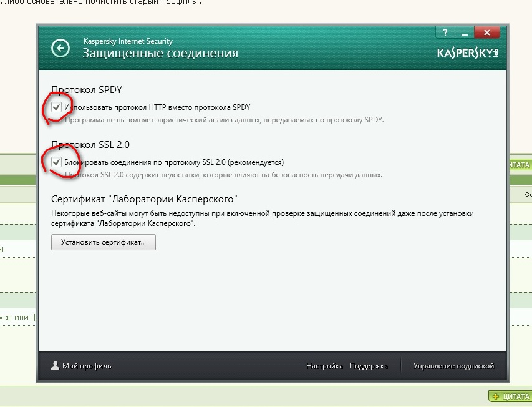The image size is (532, 407).
Task: Click the green 'ЦИТАТА' button on the forum page
Action: [x=511, y=396]
